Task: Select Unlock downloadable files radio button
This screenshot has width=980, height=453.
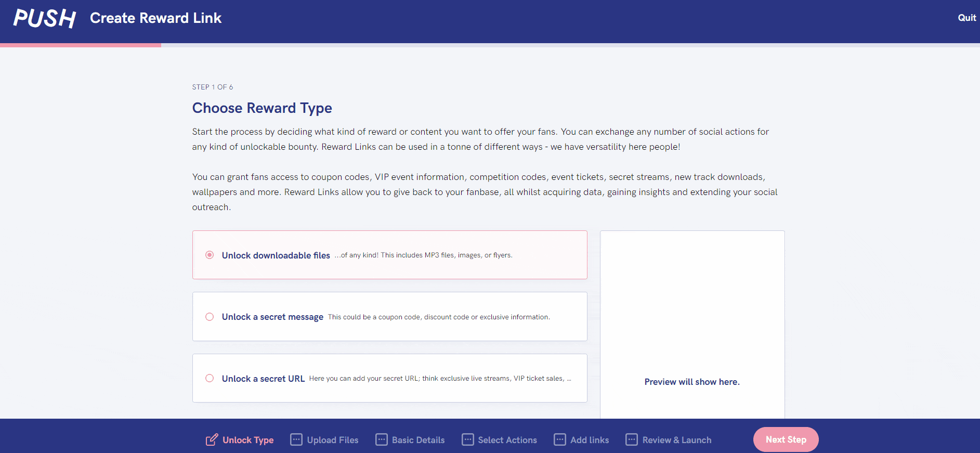Action: click(x=210, y=255)
